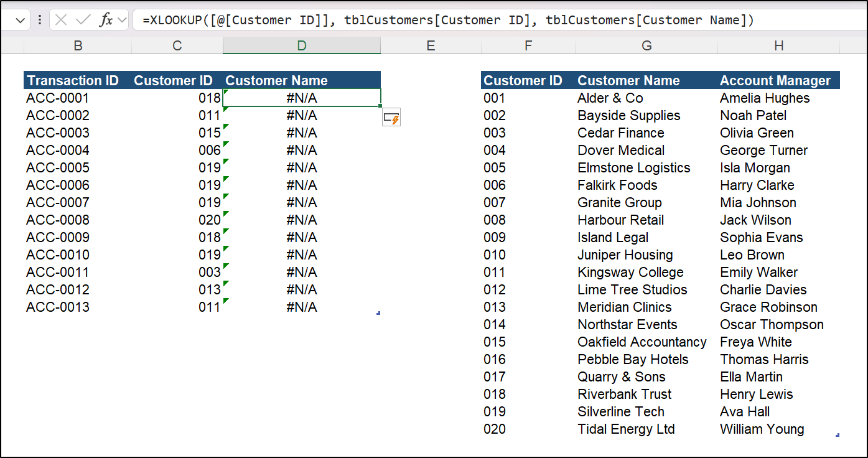Select Riverbank Trust cell

646,394
